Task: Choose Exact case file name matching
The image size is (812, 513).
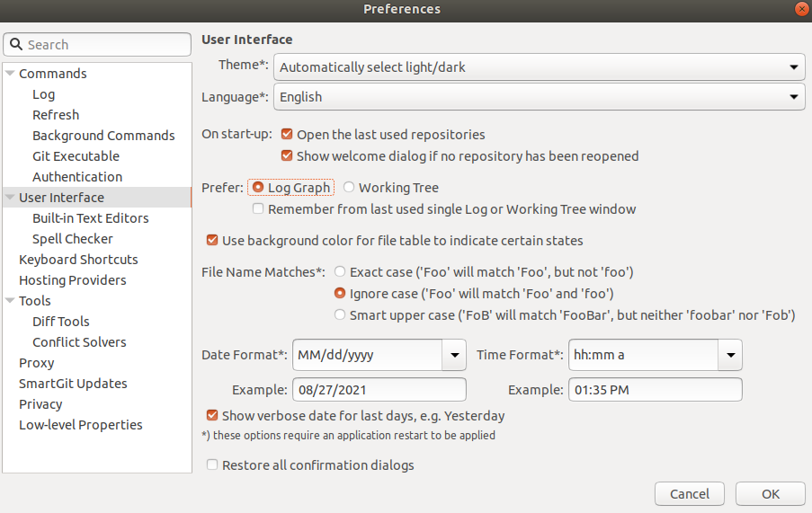Action: tap(340, 271)
